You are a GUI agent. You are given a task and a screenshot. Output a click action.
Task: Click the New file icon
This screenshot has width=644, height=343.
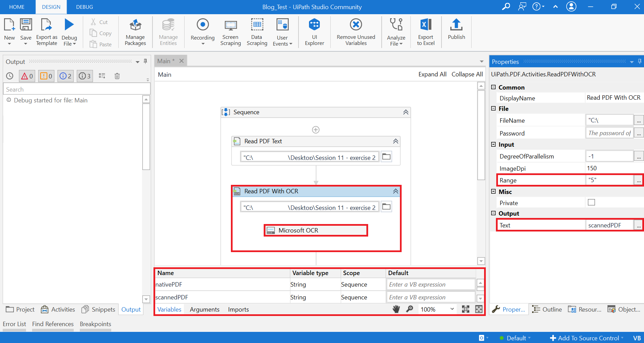9,25
